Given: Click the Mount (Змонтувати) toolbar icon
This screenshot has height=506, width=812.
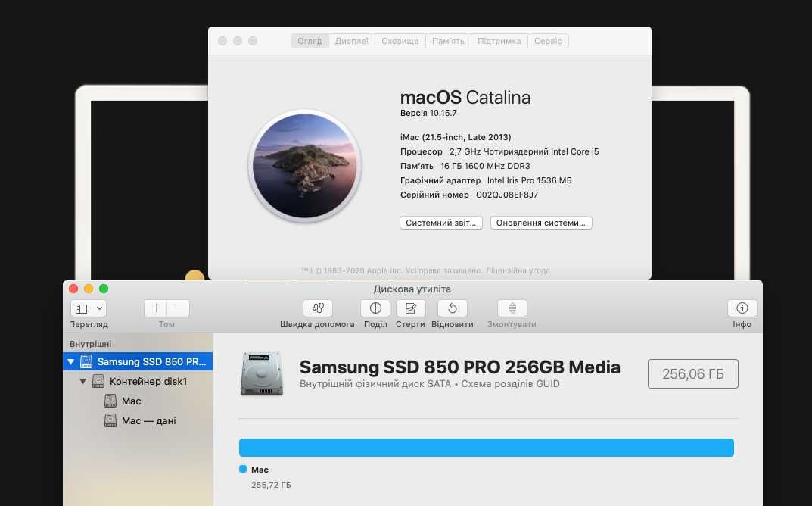Looking at the screenshot, I should (x=512, y=308).
